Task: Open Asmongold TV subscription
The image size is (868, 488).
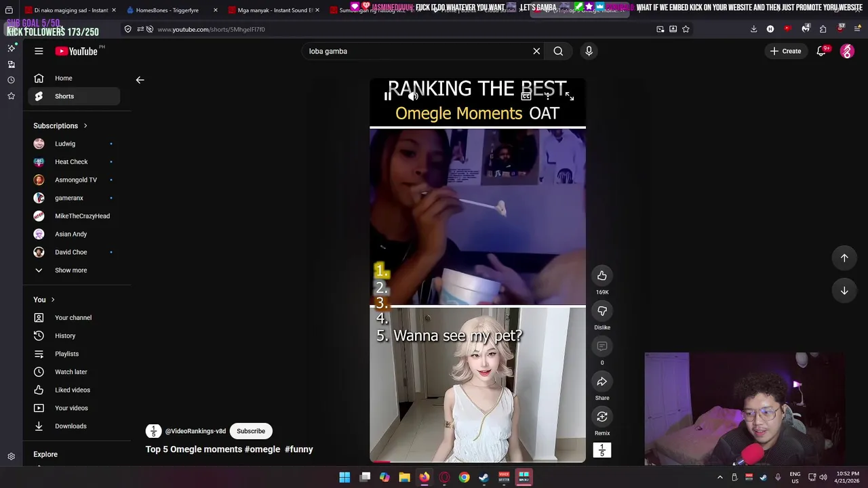Action: [x=74, y=180]
